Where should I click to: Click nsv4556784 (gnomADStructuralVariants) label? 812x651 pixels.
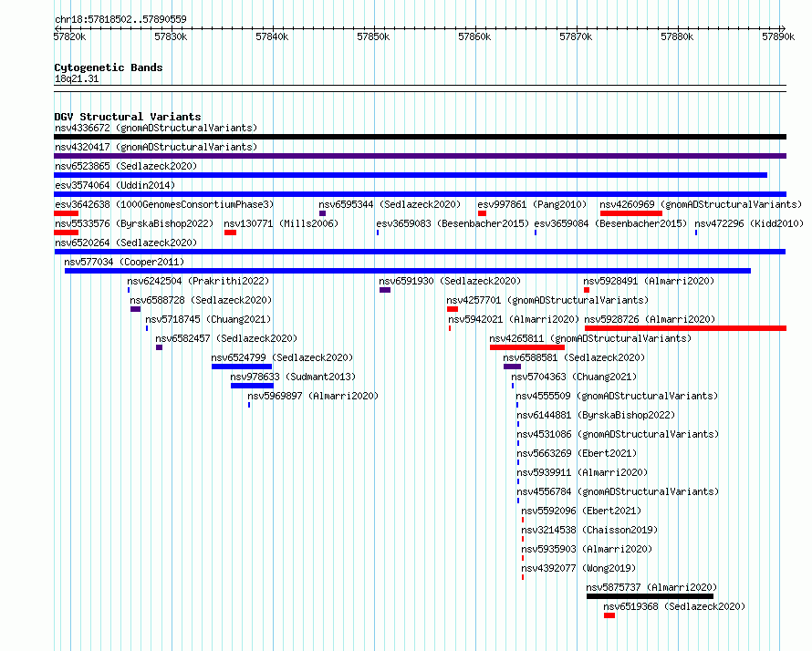(618, 491)
